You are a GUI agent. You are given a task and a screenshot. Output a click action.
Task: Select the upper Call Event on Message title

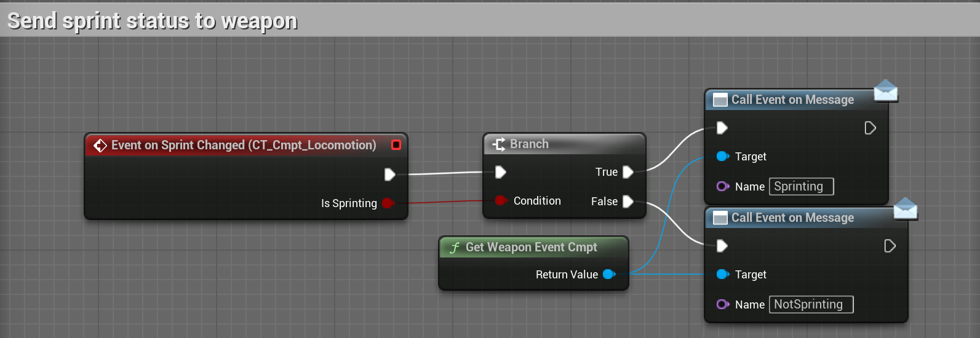pyautogui.click(x=792, y=100)
